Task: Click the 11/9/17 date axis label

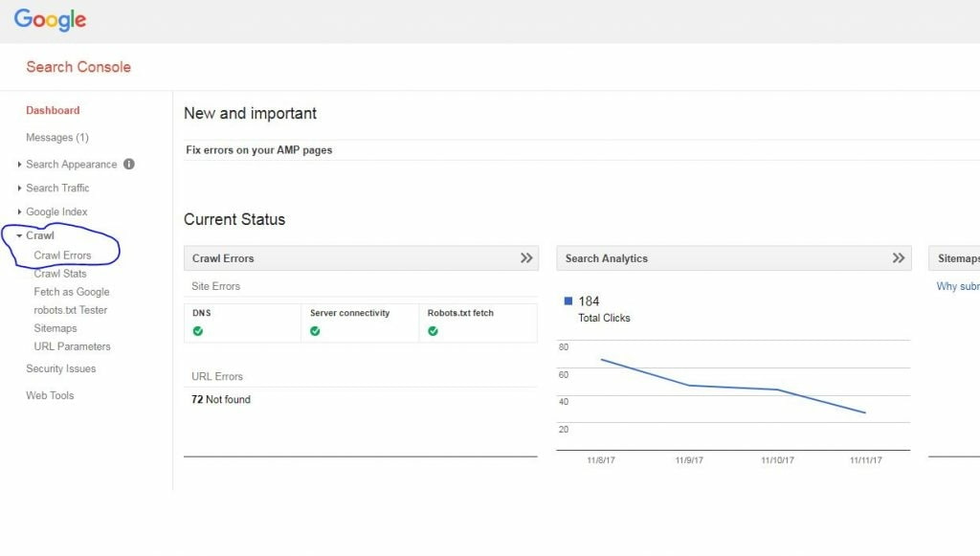Action: (689, 460)
